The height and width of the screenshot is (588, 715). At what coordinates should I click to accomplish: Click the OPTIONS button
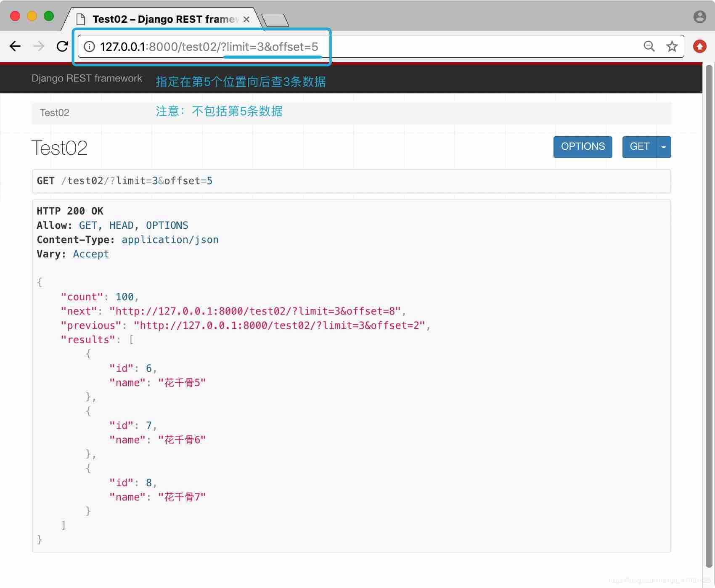(583, 147)
